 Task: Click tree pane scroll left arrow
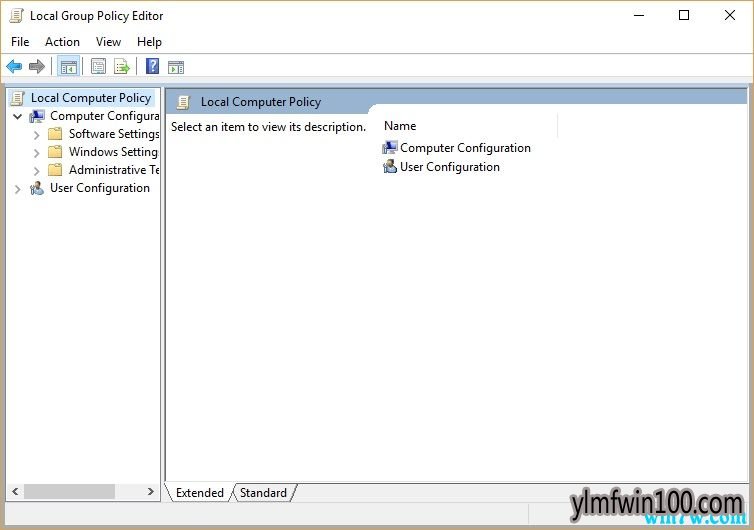click(x=15, y=492)
